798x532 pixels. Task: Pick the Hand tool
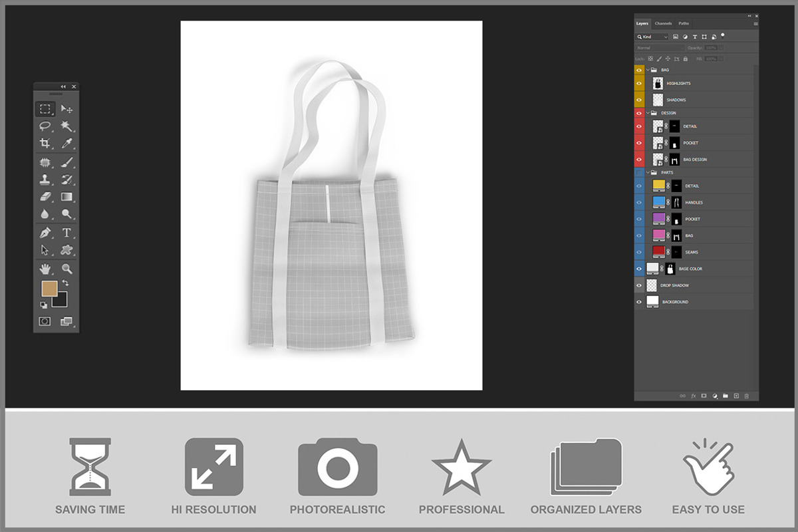click(45, 269)
